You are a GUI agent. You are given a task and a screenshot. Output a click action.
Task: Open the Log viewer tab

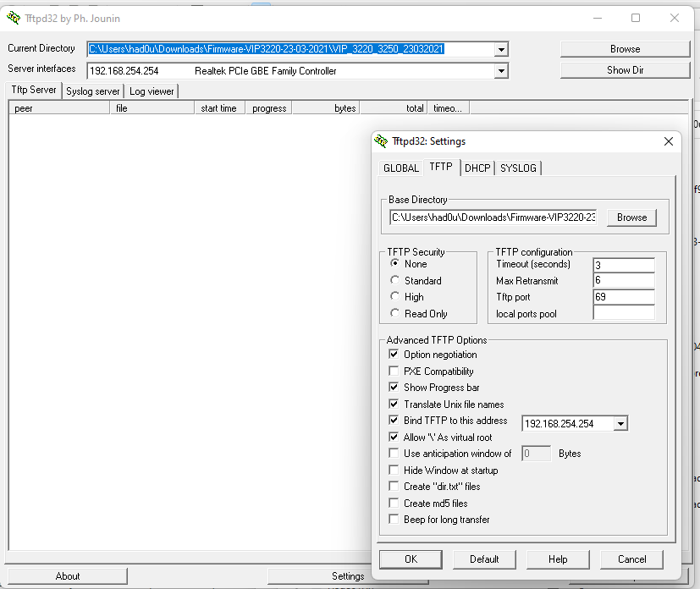pyautogui.click(x=152, y=91)
